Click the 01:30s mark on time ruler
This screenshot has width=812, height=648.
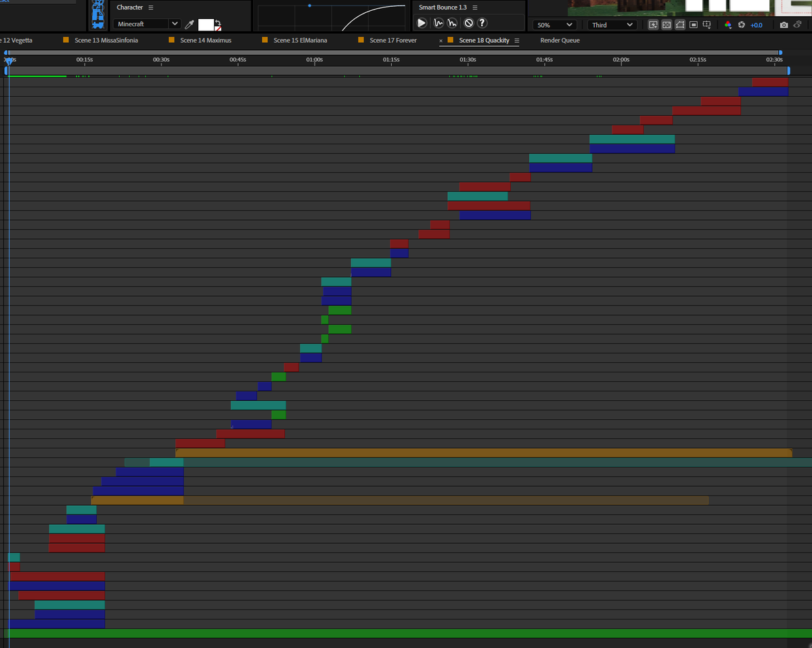(468, 60)
